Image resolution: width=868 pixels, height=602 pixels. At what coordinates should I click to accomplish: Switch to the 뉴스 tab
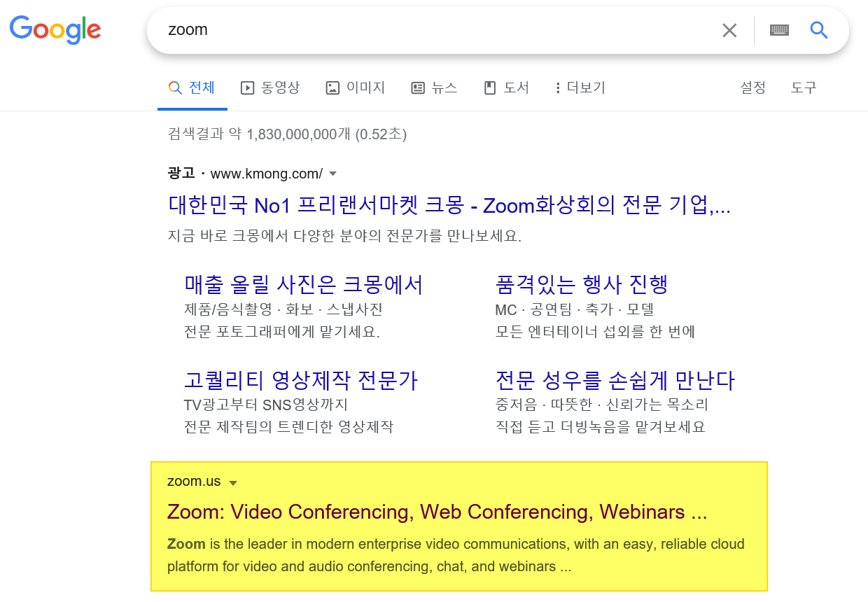[434, 88]
